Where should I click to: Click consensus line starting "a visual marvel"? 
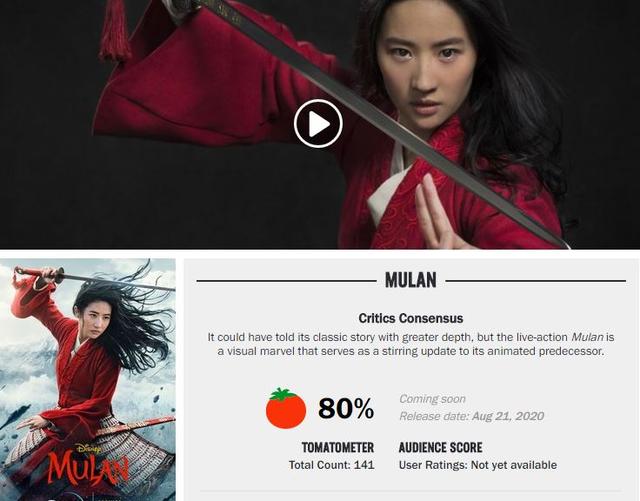[411, 351]
